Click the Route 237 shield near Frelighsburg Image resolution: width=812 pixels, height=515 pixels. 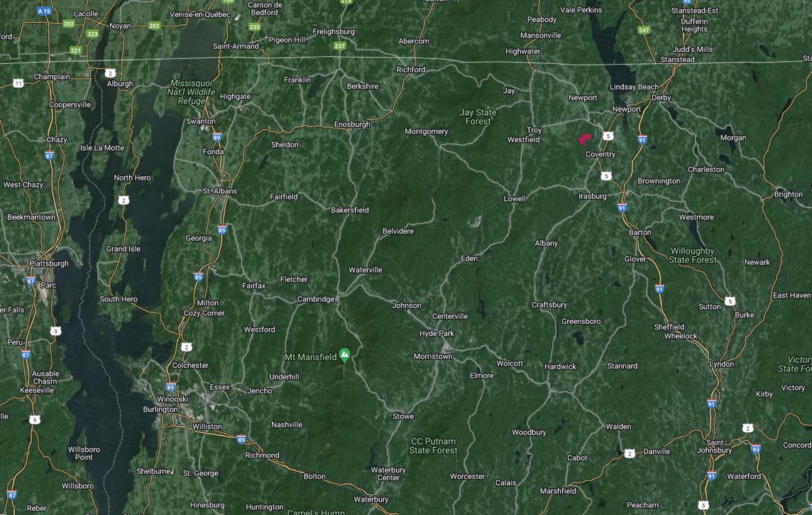[x=340, y=45]
